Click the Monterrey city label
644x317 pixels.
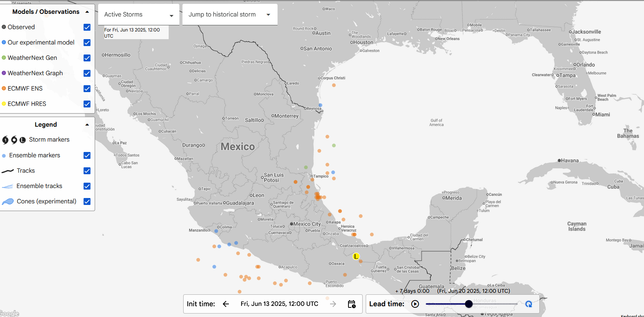pyautogui.click(x=286, y=116)
